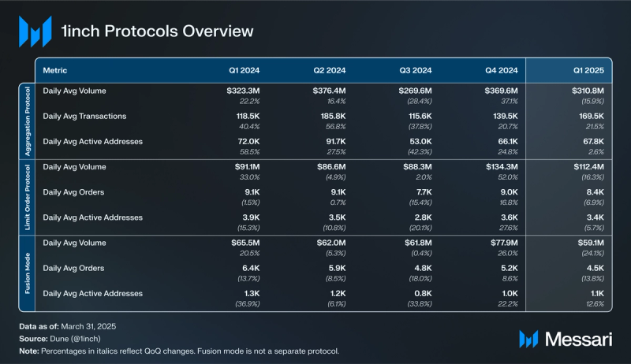Click the "$65.5M" Fusion volume value

click(245, 243)
